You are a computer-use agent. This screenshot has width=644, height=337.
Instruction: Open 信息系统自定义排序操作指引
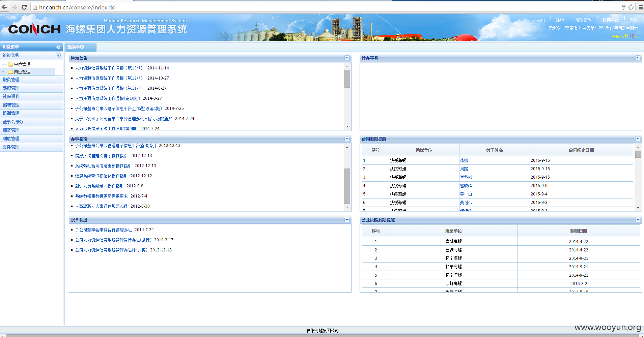101,156
